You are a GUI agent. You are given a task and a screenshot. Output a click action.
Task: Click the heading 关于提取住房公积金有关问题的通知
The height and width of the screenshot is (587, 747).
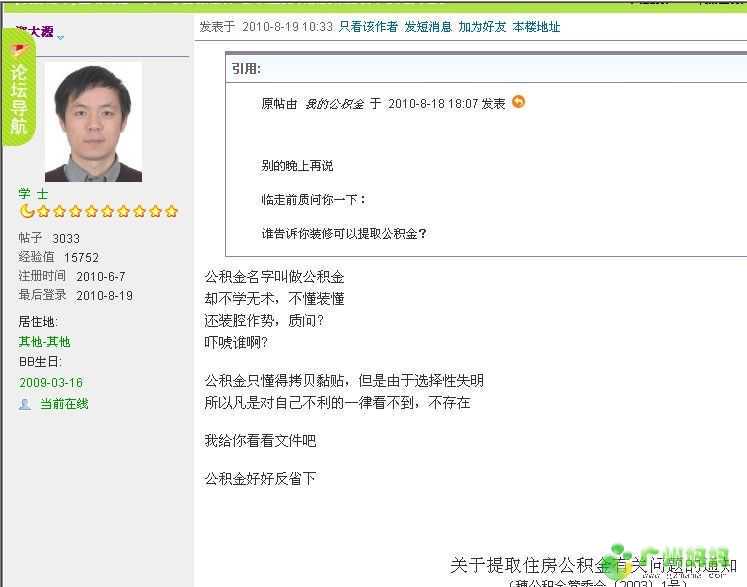coord(593,565)
